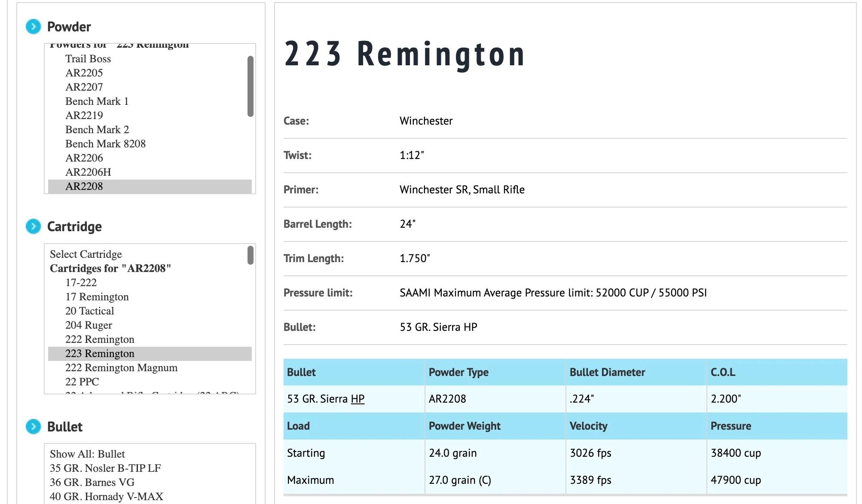Click the Winchester SR, Small Rifle primer value
Screen dimensions: 862x504
click(x=462, y=189)
